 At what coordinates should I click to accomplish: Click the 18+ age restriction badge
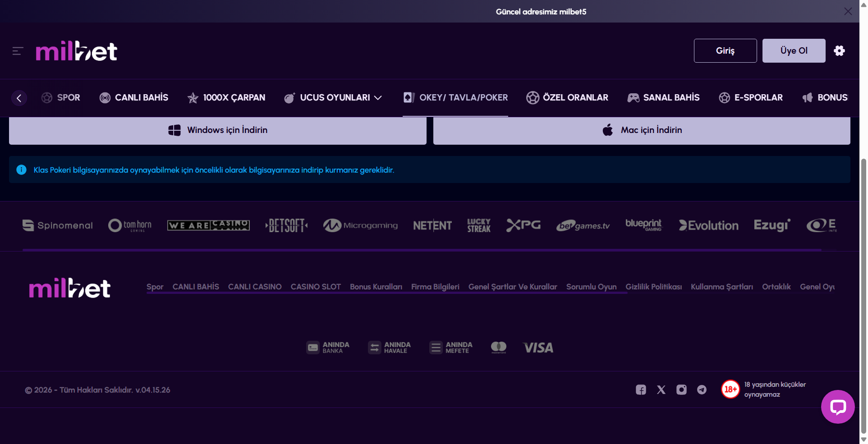(730, 389)
